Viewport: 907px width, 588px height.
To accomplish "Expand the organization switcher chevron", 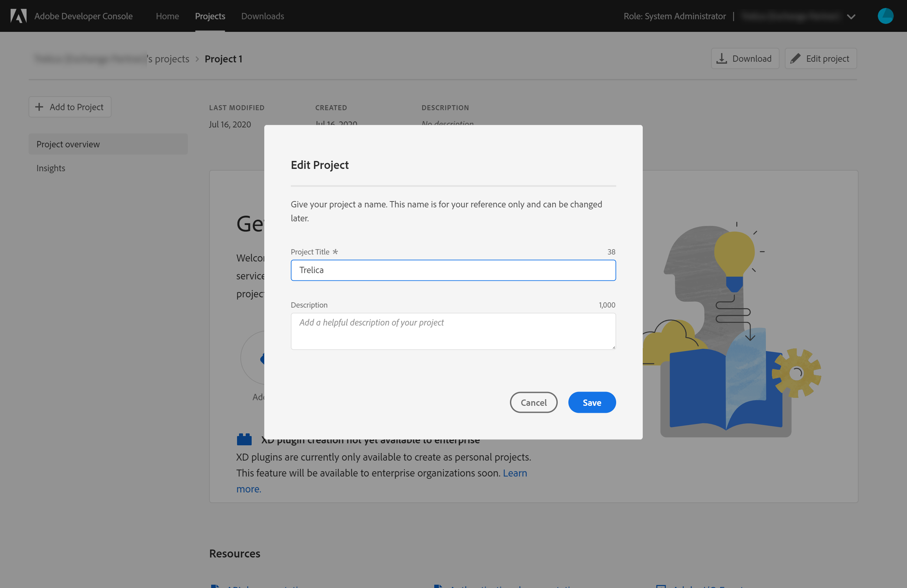I will point(851,16).
